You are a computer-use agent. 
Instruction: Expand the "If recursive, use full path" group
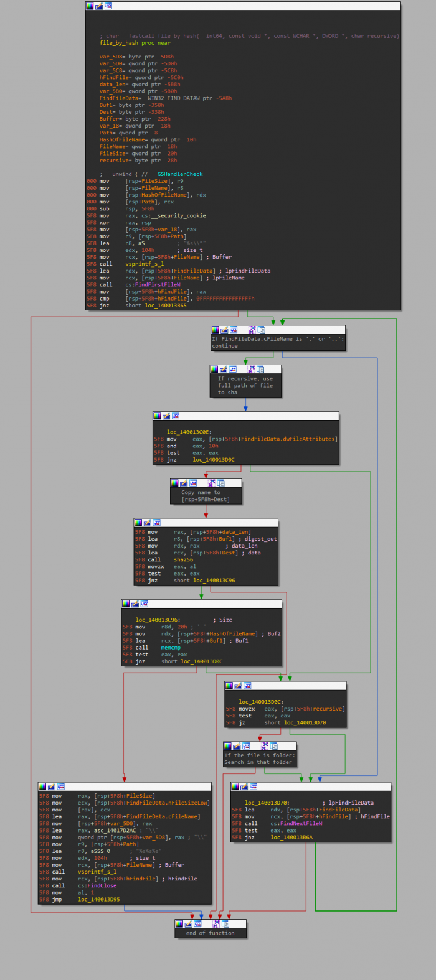click(x=260, y=369)
